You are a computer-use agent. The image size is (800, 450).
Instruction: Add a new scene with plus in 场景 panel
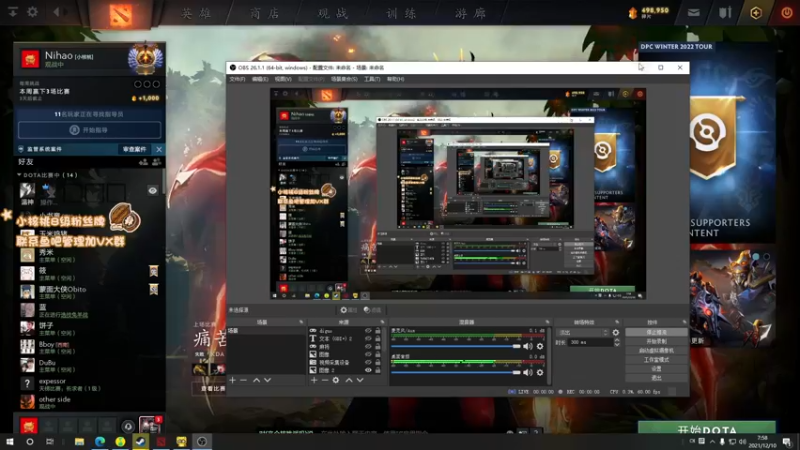click(x=233, y=380)
